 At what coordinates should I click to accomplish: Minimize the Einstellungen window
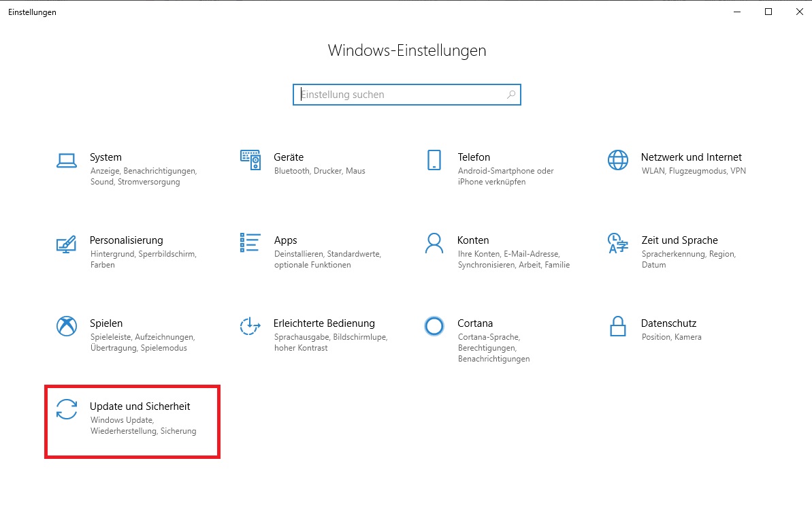tap(737, 12)
